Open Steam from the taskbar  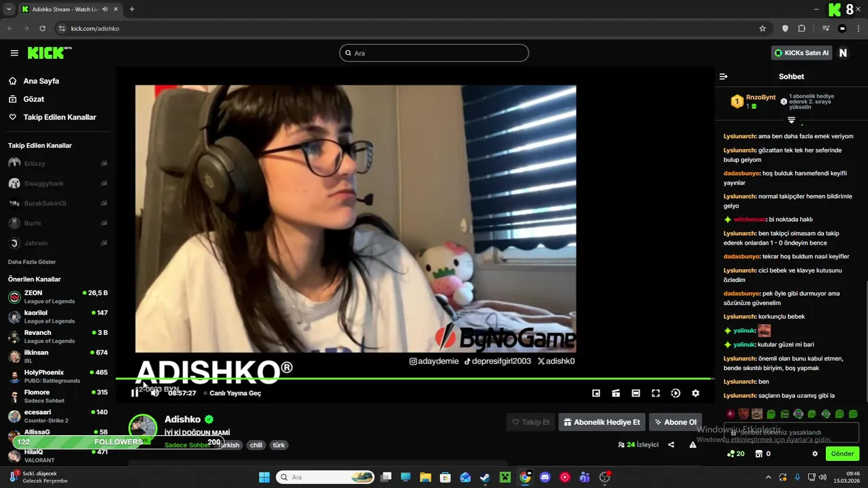(485, 477)
